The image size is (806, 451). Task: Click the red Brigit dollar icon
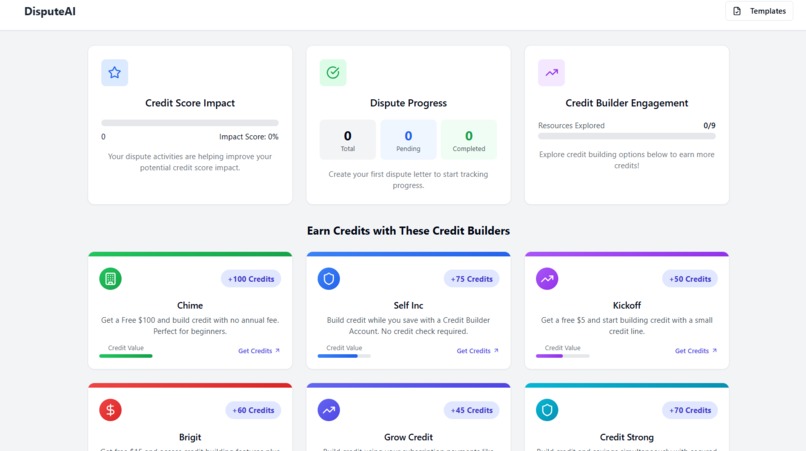(111, 410)
